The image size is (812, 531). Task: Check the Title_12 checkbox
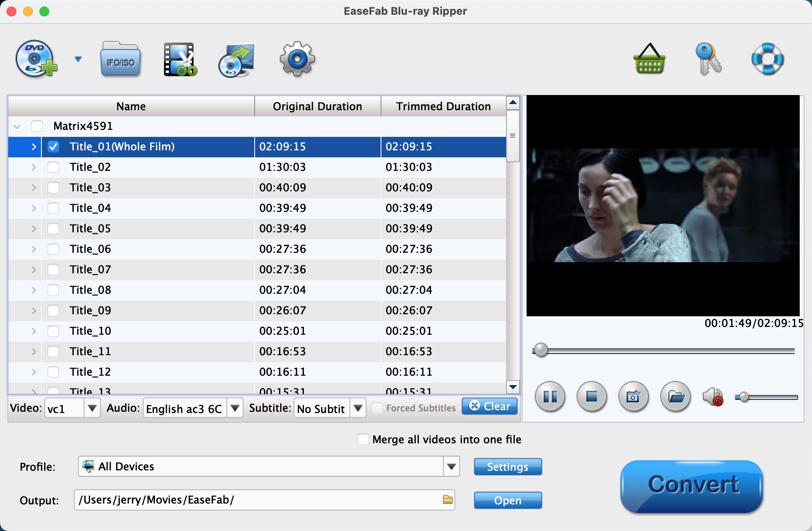[x=53, y=372]
